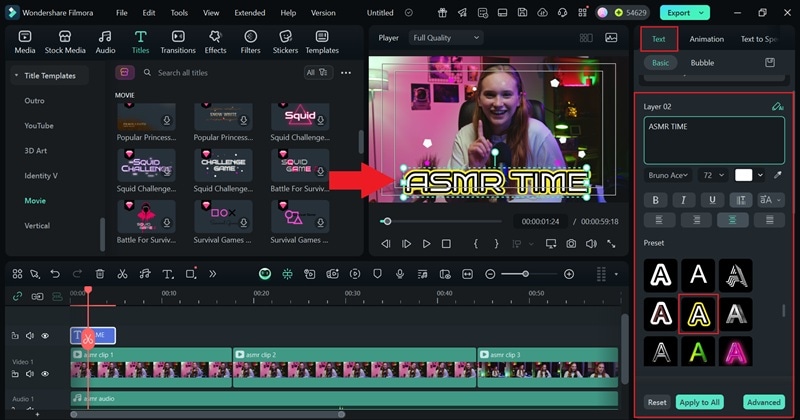This screenshot has width=800, height=420.
Task: Click the Crop tool in timeline toolbar
Action: (191, 274)
